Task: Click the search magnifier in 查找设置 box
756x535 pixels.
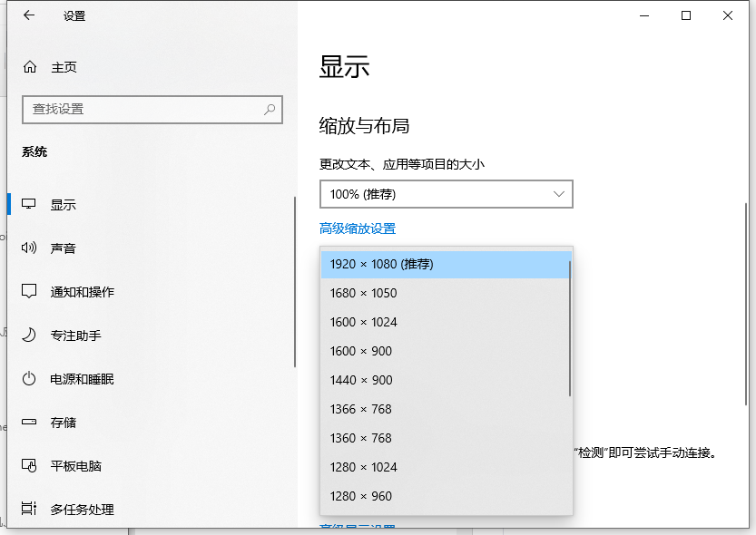Action: [270, 109]
